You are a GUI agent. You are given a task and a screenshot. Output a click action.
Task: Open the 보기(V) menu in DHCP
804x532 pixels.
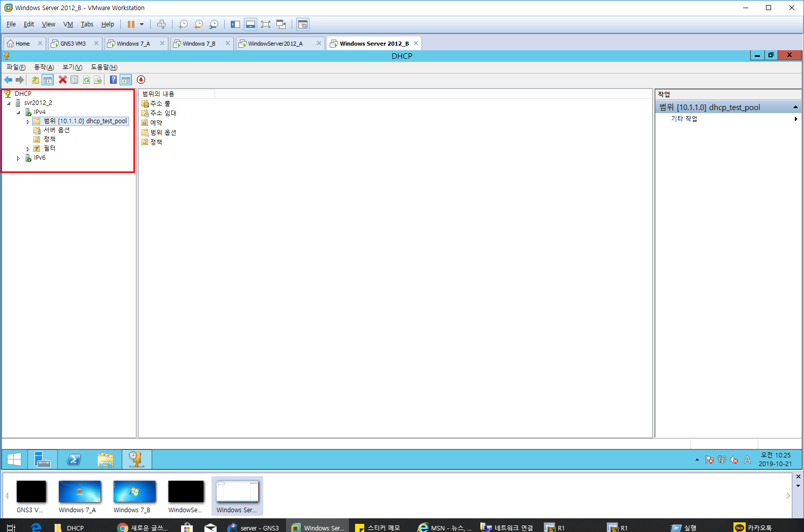point(72,67)
